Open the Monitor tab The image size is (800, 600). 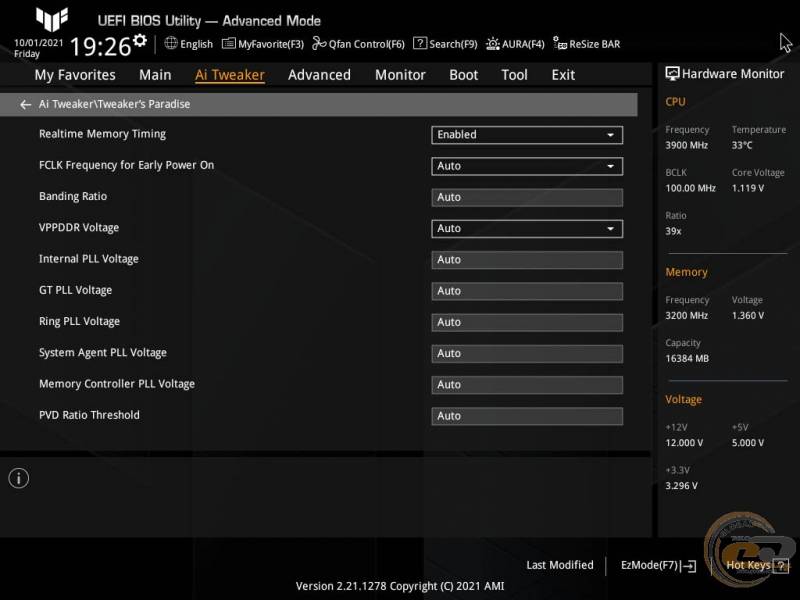(x=400, y=75)
